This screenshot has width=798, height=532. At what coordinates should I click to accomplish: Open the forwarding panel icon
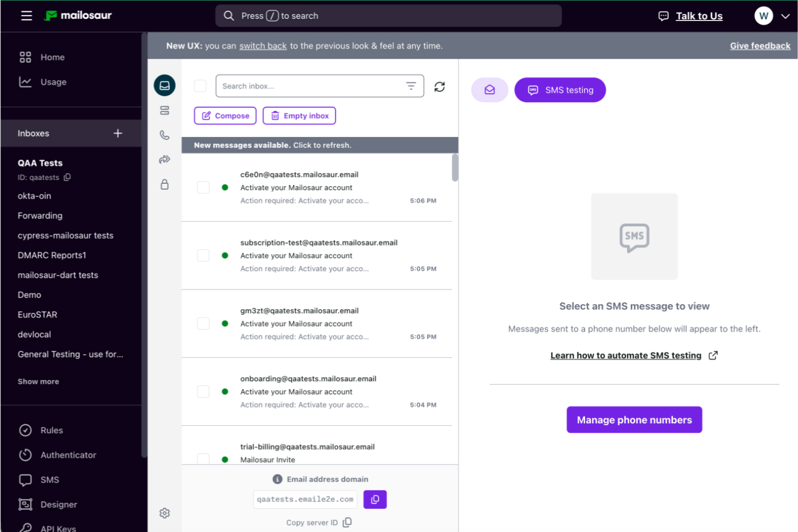(x=164, y=160)
